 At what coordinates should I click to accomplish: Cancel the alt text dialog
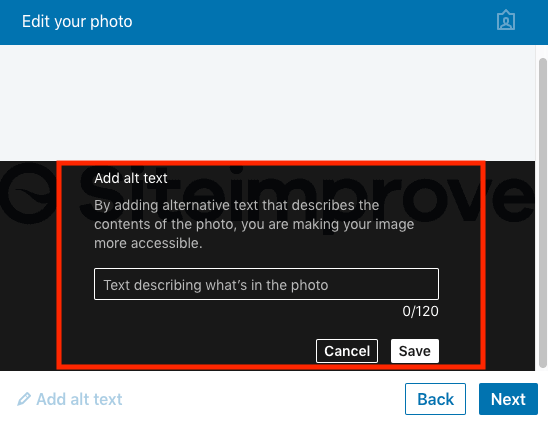pos(347,351)
